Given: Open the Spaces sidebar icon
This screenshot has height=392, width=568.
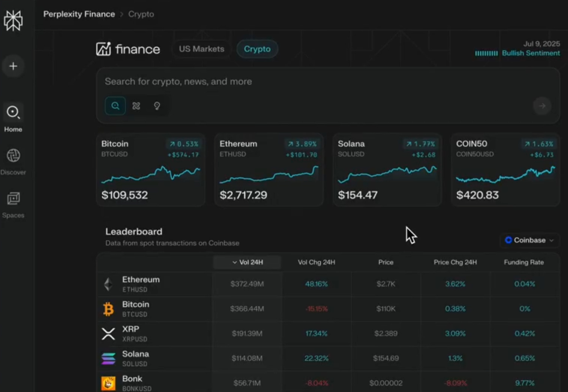Looking at the screenshot, I should 13,198.
